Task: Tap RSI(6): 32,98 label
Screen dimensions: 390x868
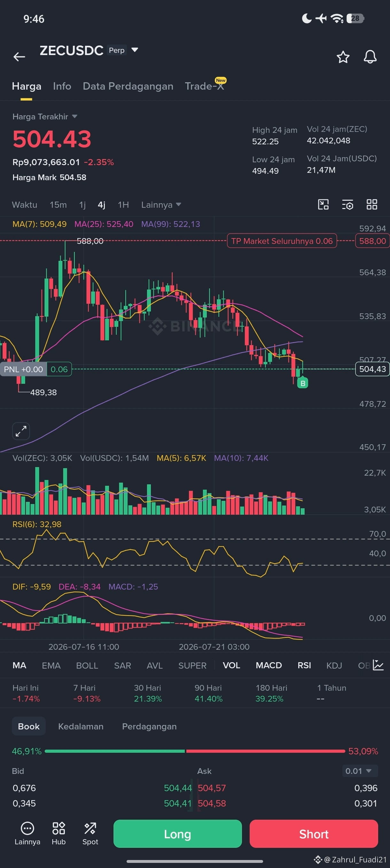Action: pos(37,524)
